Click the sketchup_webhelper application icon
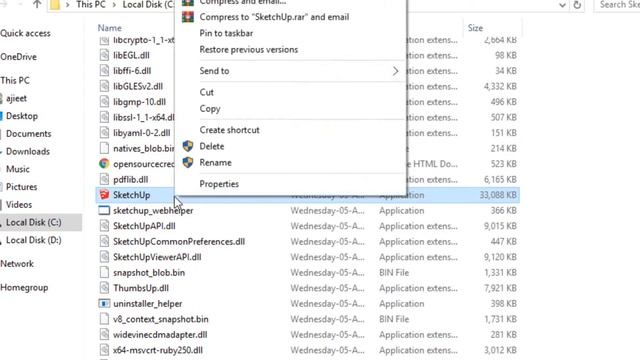This screenshot has width=640, height=360. 104,210
